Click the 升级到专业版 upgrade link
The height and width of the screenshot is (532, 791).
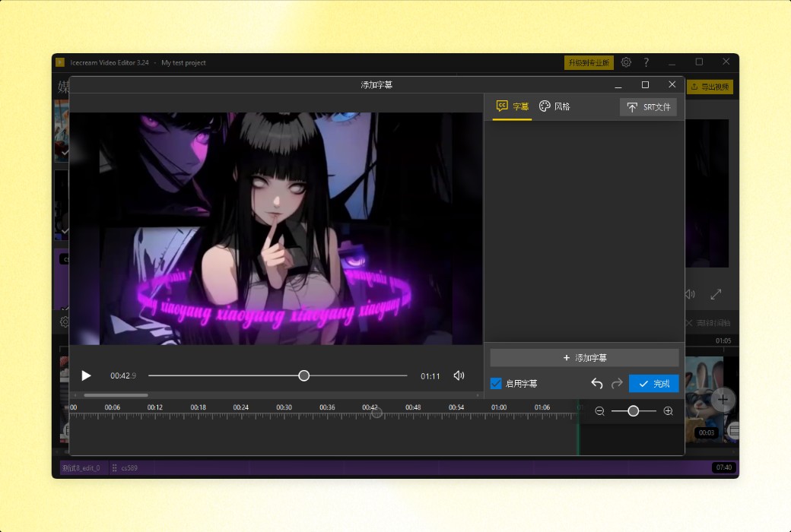pos(589,62)
